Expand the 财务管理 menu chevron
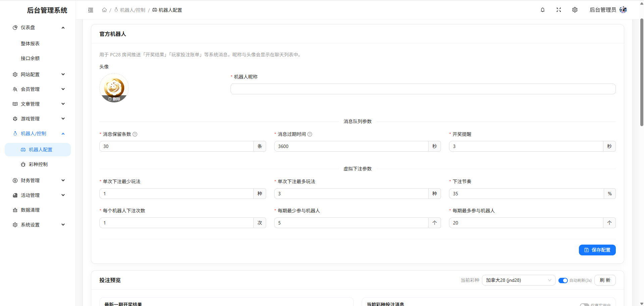The image size is (644, 306). pos(63,181)
